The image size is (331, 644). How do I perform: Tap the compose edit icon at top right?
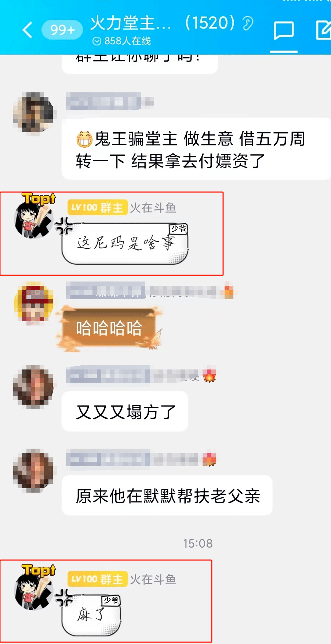click(324, 30)
